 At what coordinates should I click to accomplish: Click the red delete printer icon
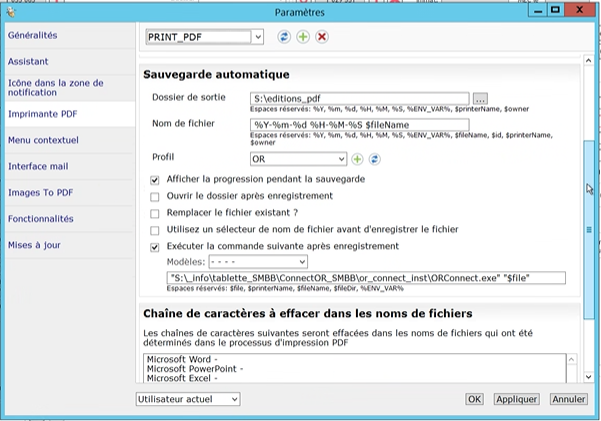(x=321, y=37)
